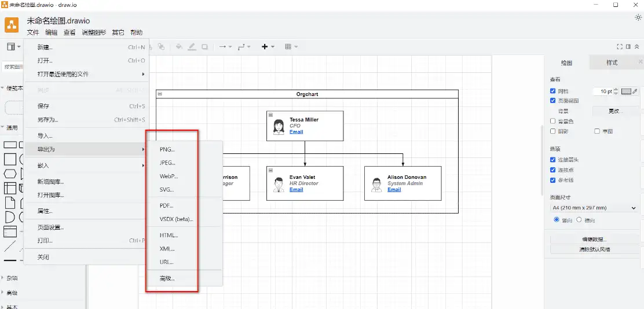Image resolution: width=644 pixels, height=309 pixels.
Task: Choose PNG... from export submenu
Action: click(167, 149)
